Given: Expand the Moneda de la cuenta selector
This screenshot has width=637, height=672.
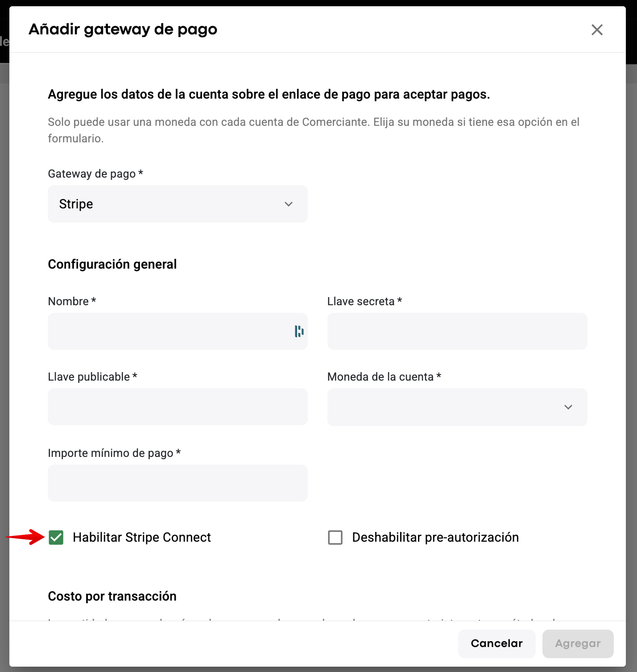Looking at the screenshot, I should point(457,407).
